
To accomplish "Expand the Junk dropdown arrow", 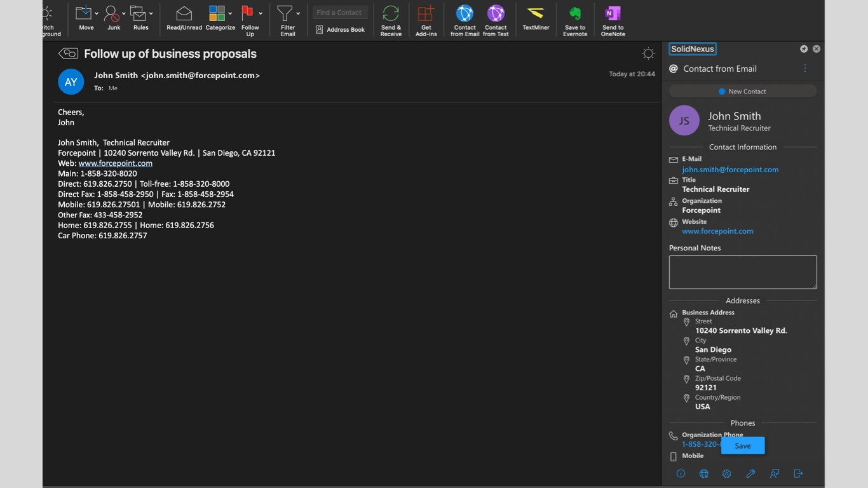I will pyautogui.click(x=124, y=13).
